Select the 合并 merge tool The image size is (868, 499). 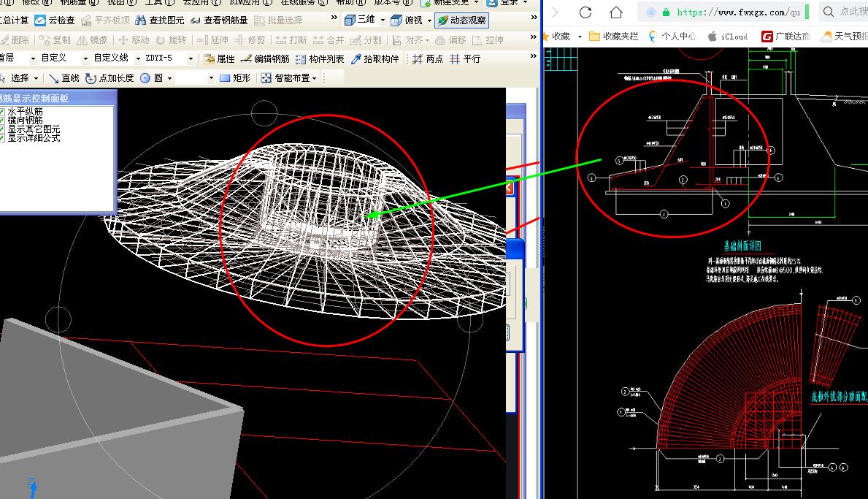(329, 40)
